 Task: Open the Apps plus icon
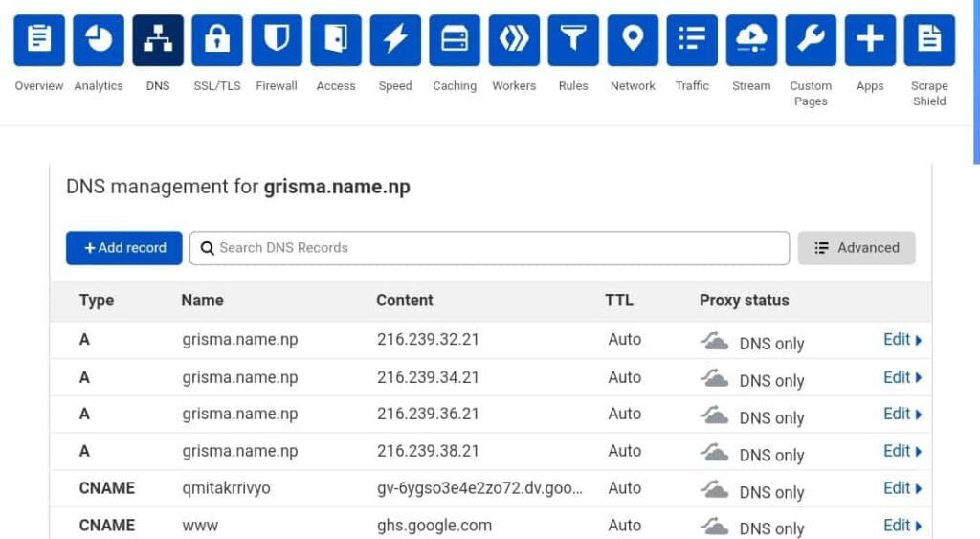[870, 40]
